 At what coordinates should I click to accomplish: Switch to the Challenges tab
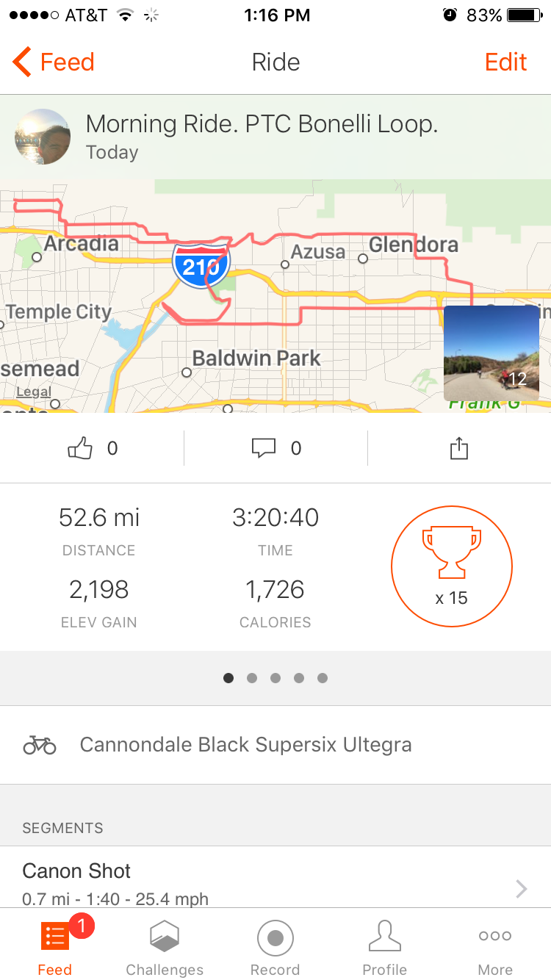[x=165, y=948]
